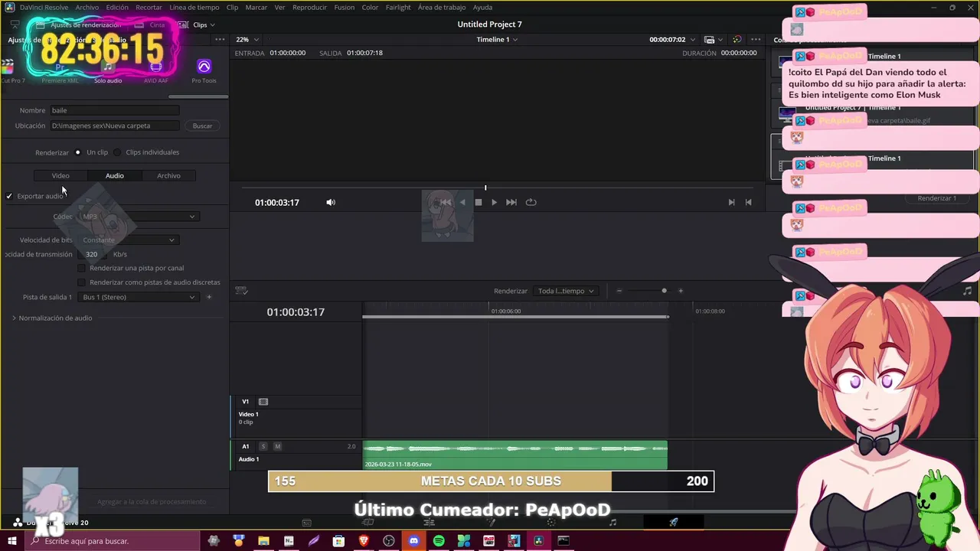Click the V1 video track film icon
This screenshot has height=551, width=980.
point(263,401)
